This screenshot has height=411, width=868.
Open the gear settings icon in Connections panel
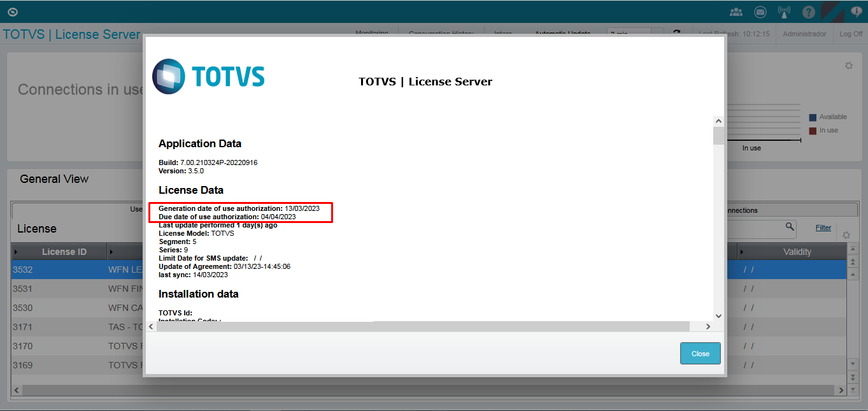point(848,66)
